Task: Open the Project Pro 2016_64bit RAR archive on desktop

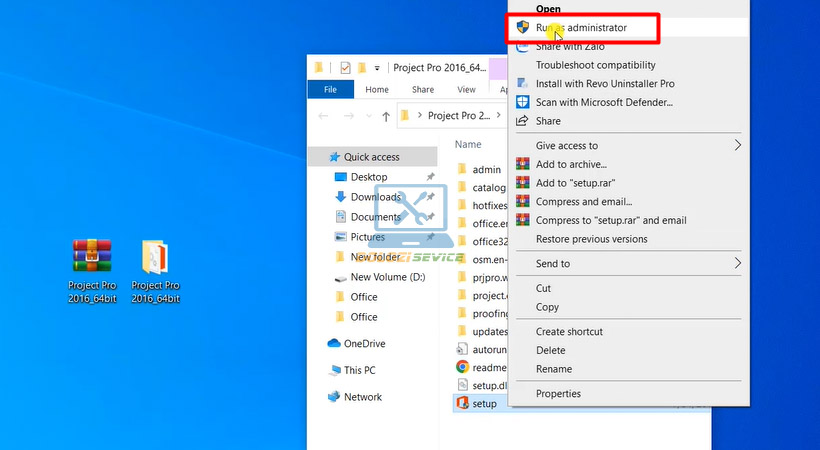Action: point(92,257)
